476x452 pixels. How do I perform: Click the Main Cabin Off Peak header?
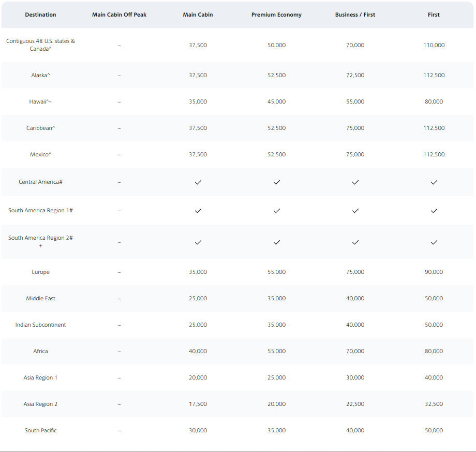(x=119, y=14)
